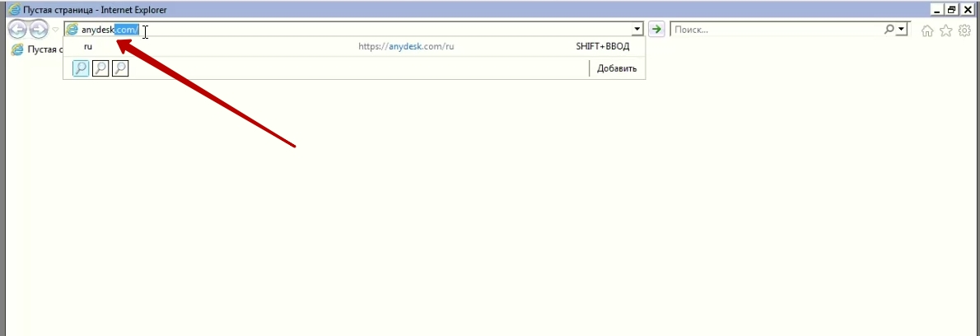Click the Internet Explorer icon inside the address bar

(x=72, y=30)
